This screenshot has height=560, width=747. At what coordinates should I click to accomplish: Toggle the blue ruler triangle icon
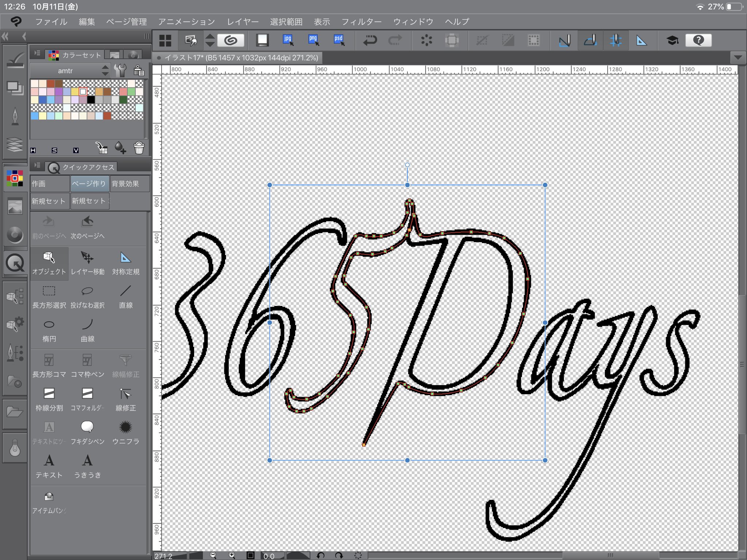641,40
